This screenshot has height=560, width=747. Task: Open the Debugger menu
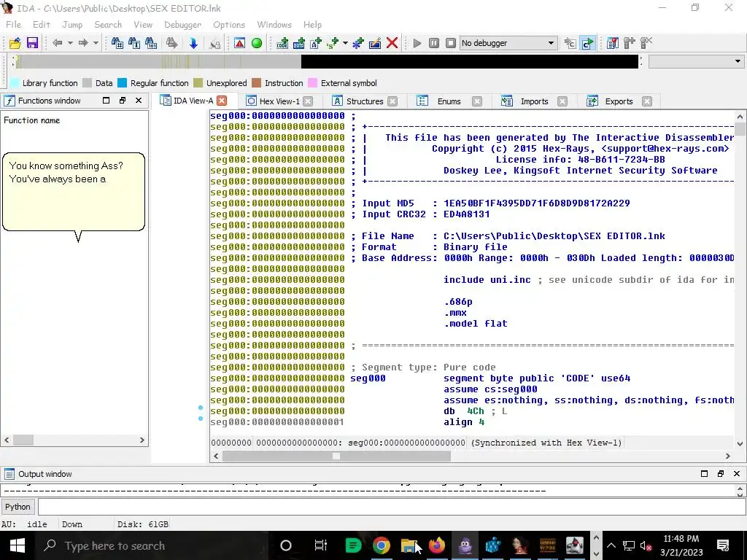pyautogui.click(x=182, y=25)
